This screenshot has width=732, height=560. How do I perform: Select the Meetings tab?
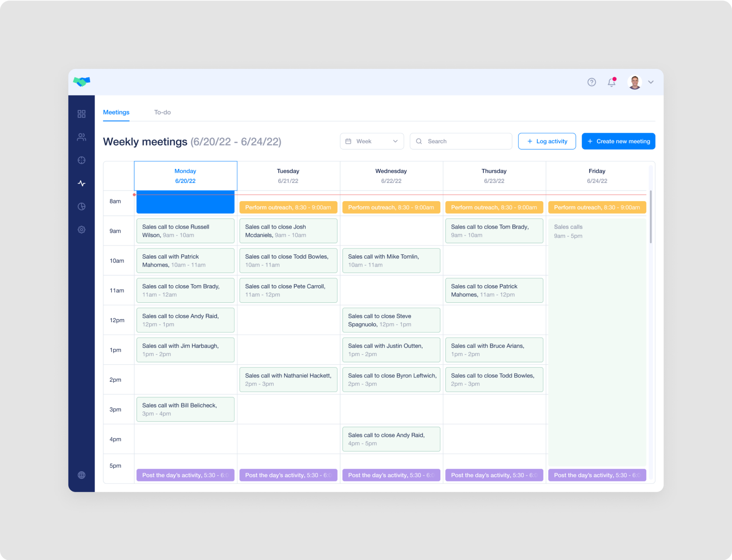pyautogui.click(x=116, y=112)
